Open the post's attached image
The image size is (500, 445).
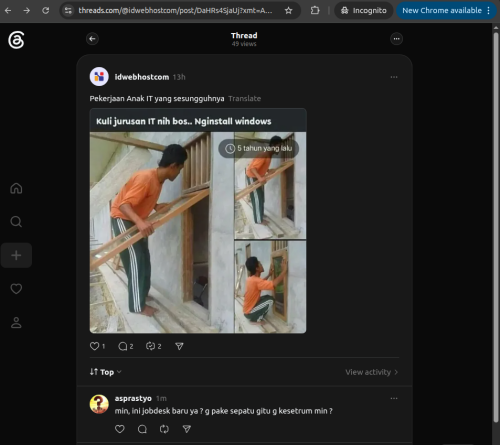tap(198, 221)
